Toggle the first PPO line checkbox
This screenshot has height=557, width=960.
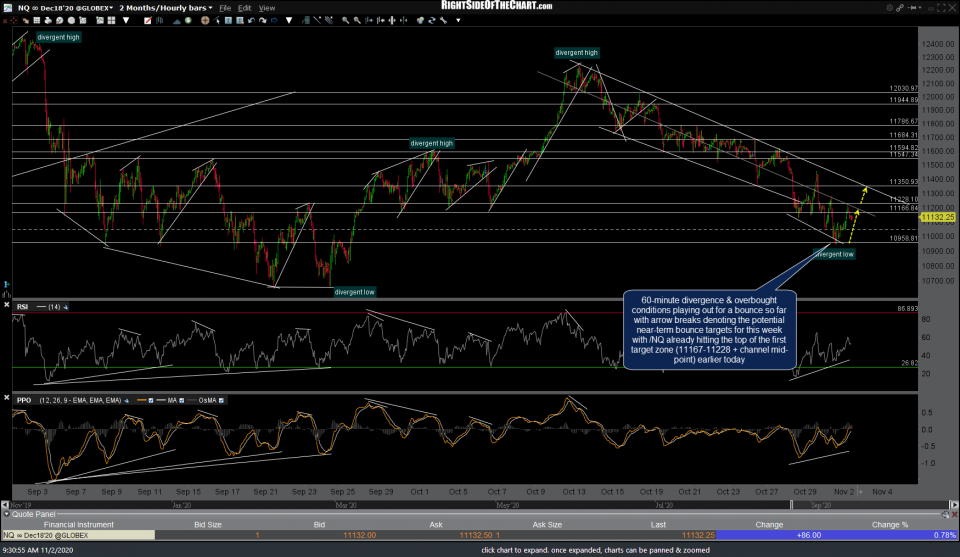151,400
